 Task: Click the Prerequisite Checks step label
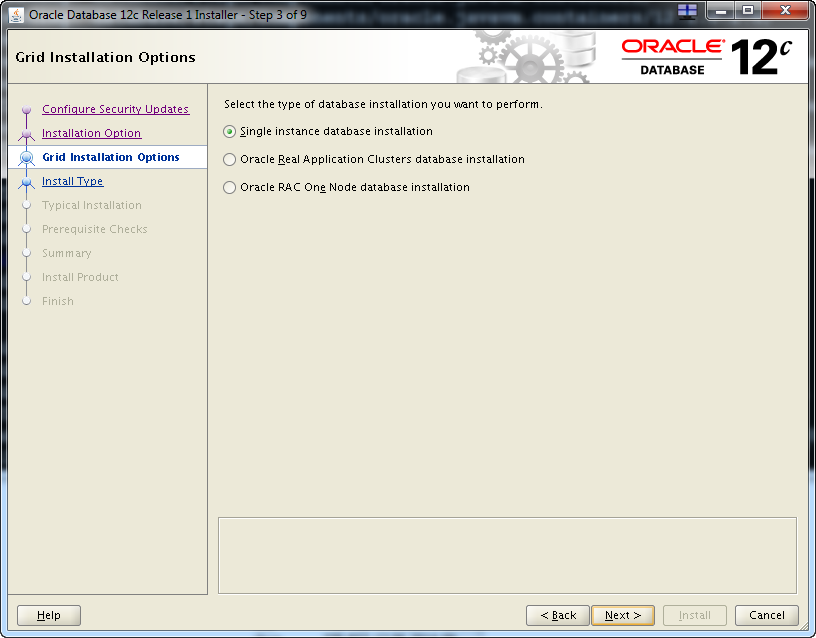(x=95, y=229)
